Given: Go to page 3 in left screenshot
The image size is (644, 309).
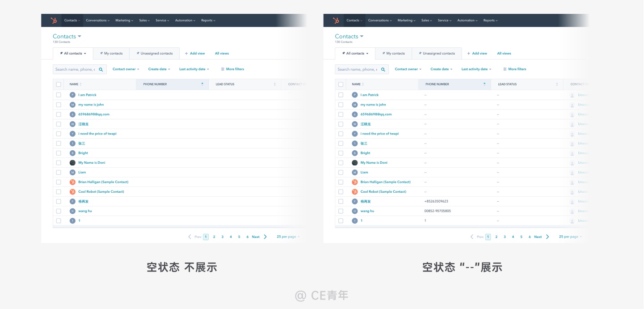Looking at the screenshot, I should click(222, 237).
